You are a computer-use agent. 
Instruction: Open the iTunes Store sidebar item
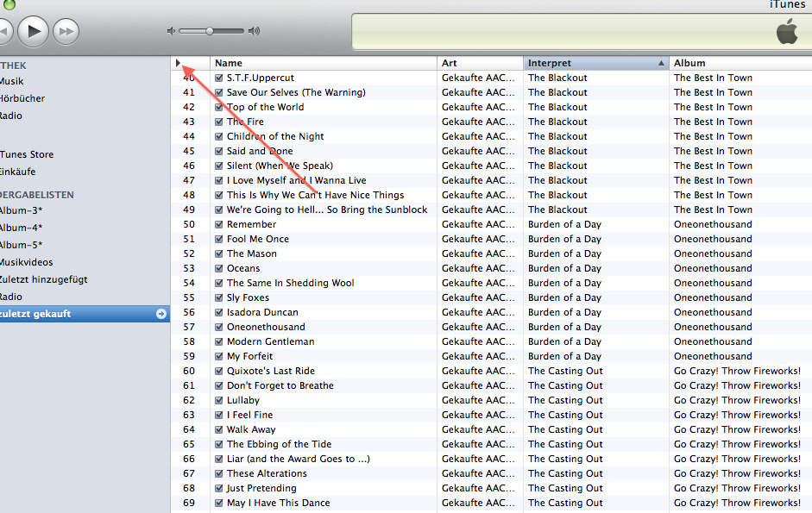(27, 154)
